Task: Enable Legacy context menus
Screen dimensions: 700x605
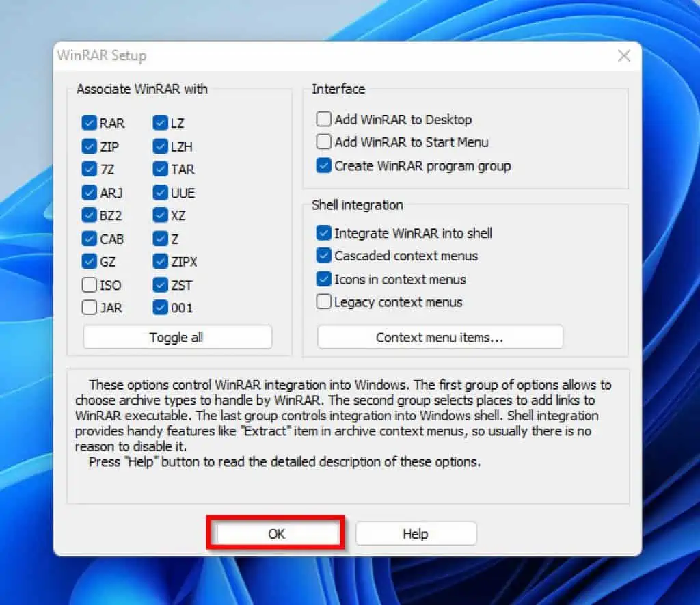Action: [323, 302]
